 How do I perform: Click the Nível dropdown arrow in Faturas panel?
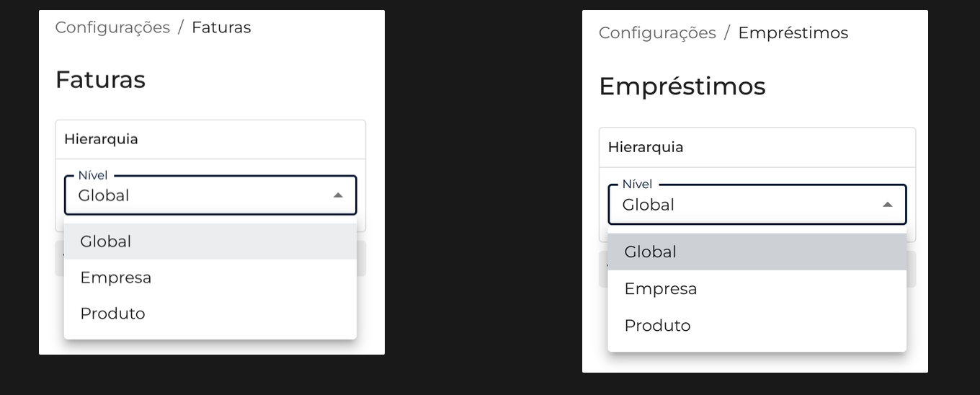[338, 195]
